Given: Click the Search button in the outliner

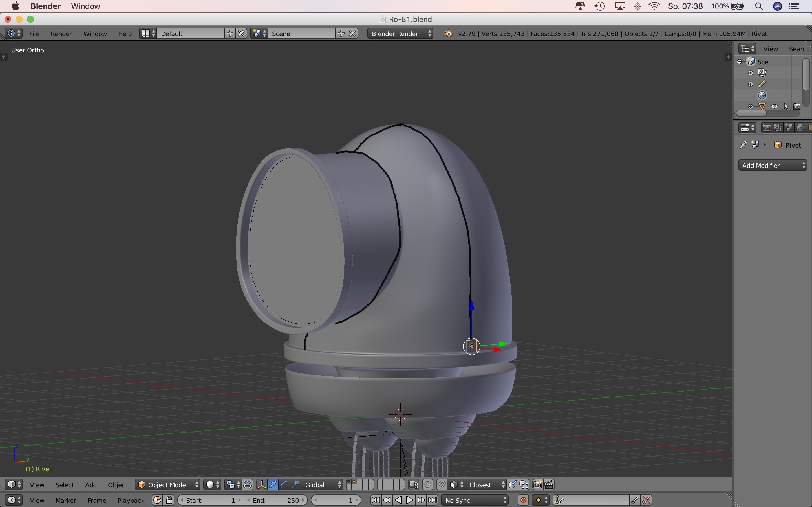Looking at the screenshot, I should click(x=799, y=49).
